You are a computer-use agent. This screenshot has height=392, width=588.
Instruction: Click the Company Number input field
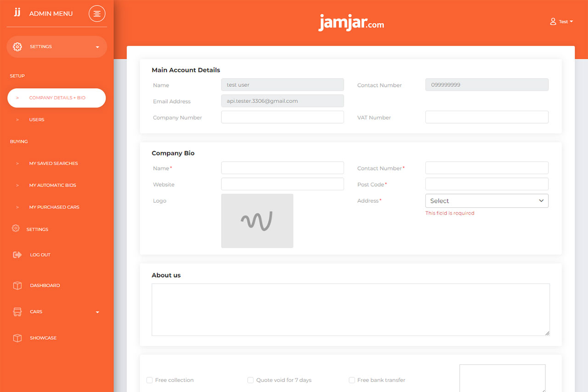283,117
